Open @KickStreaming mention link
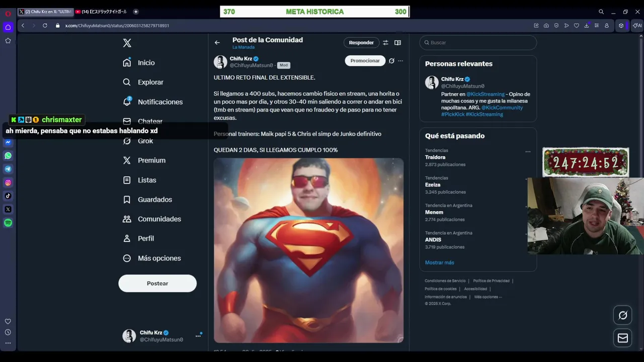This screenshot has height=362, width=644. coord(485,94)
